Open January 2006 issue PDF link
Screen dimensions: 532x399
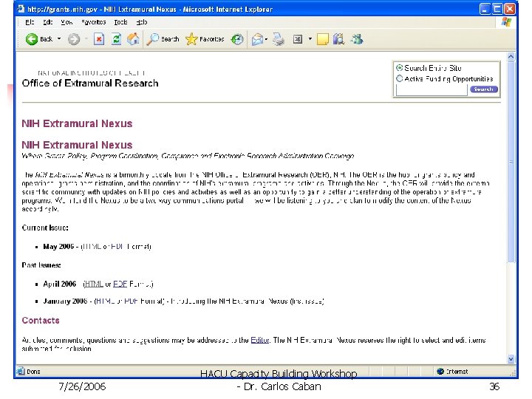click(131, 301)
